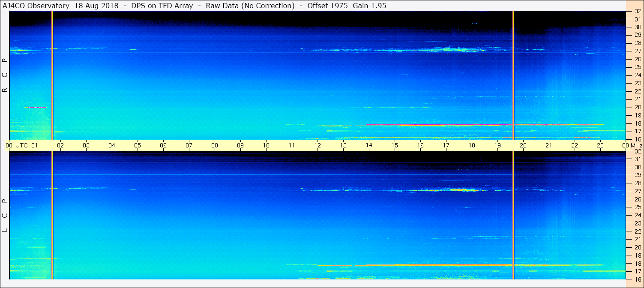This screenshot has height=288, width=644.
Task: Select hour 09 on the time axis
Action: click(x=240, y=145)
